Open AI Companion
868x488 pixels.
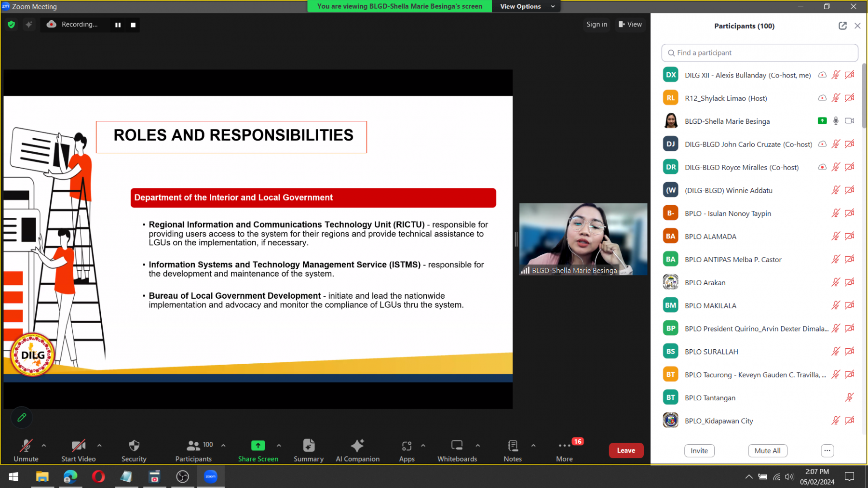(358, 451)
